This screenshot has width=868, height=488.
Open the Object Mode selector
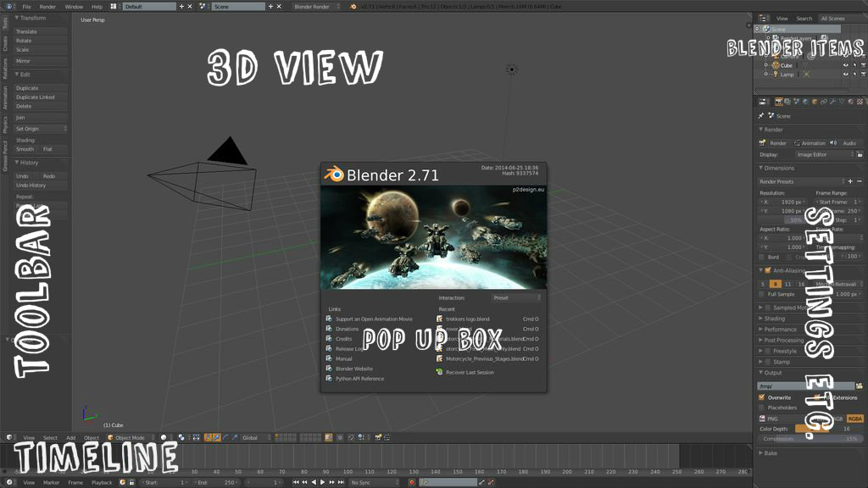130,438
